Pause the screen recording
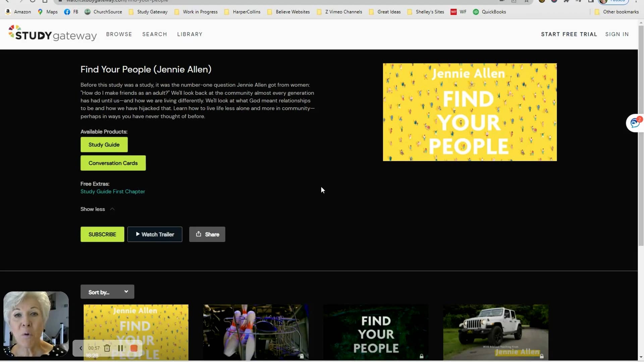The height and width of the screenshot is (362, 644). tap(120, 348)
